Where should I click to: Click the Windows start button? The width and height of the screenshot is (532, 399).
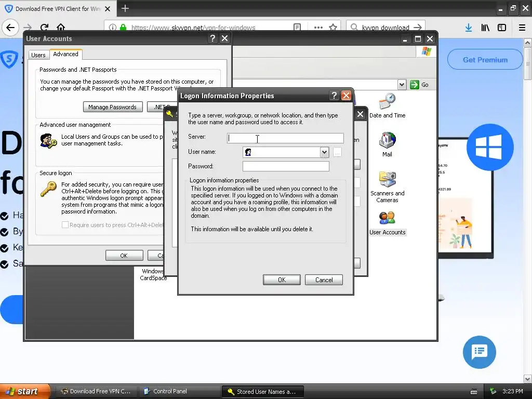(x=24, y=391)
